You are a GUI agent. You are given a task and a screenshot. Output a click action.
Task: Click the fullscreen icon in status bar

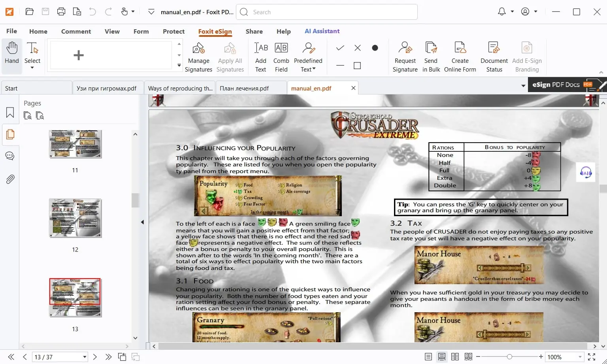(x=592, y=357)
